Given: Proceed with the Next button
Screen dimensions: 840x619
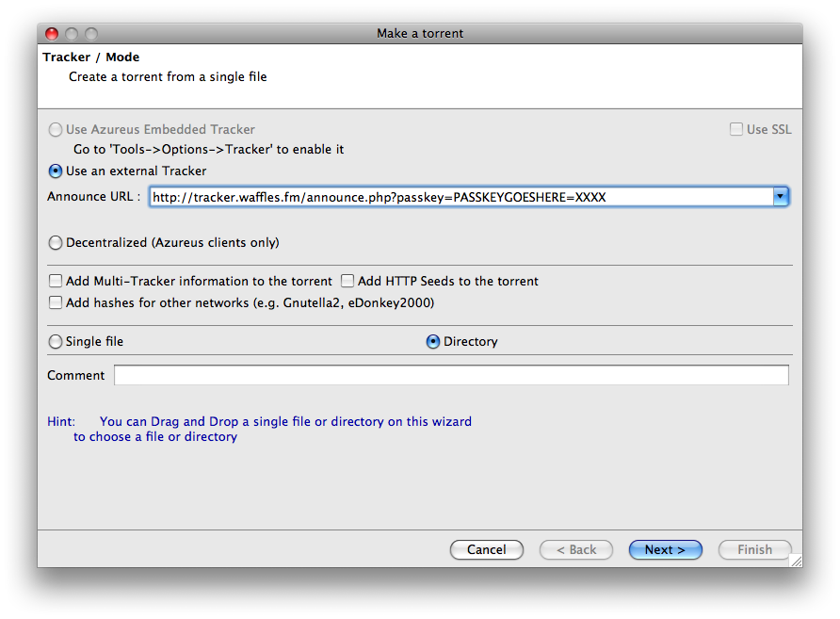Looking at the screenshot, I should tap(665, 549).
